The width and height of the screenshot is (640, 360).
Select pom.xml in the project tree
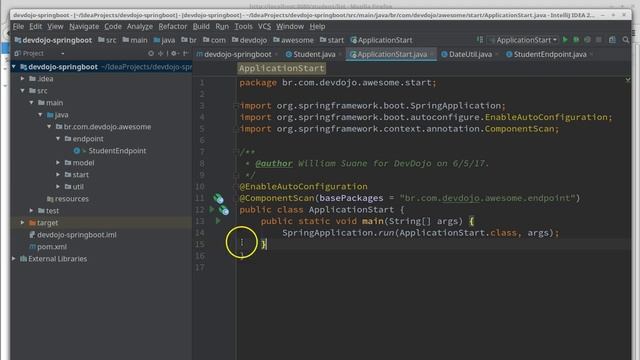click(52, 247)
